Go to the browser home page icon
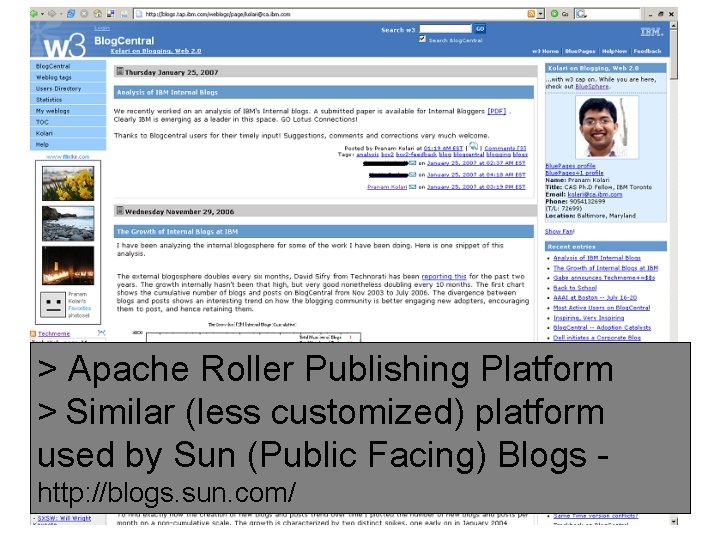Screen dimensions: 720x540 pos(97,14)
